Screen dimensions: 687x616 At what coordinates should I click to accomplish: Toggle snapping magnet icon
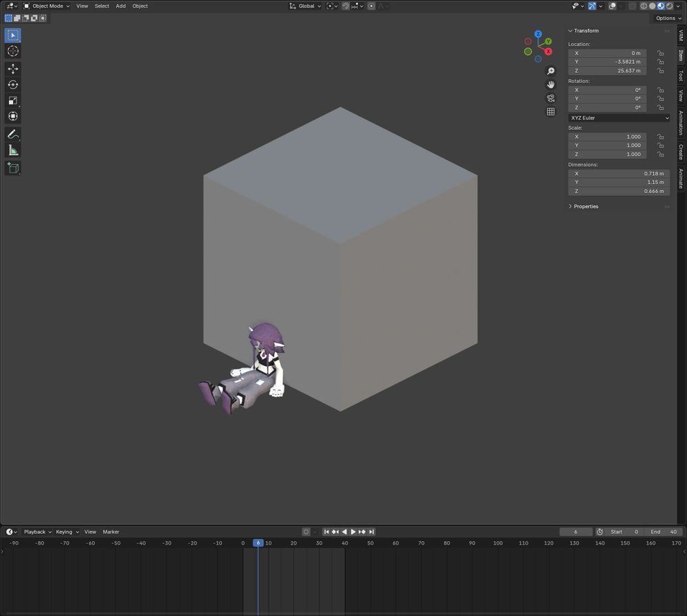coord(346,6)
